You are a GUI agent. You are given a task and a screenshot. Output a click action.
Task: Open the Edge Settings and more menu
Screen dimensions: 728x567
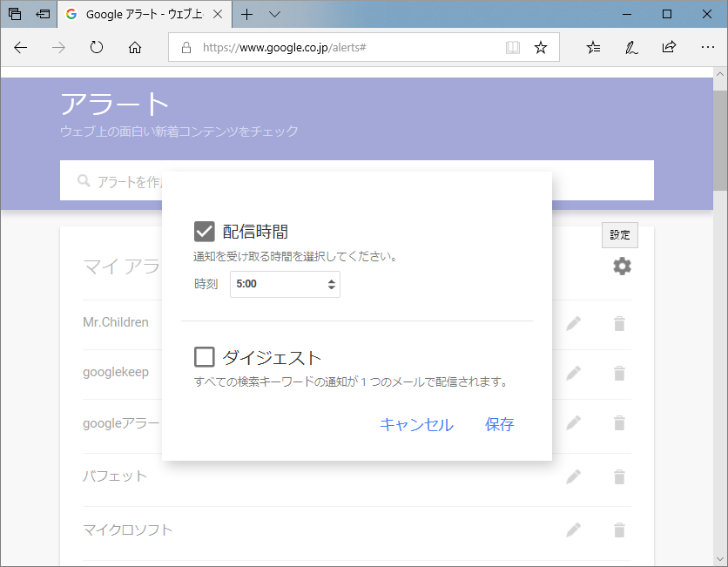pos(708,47)
